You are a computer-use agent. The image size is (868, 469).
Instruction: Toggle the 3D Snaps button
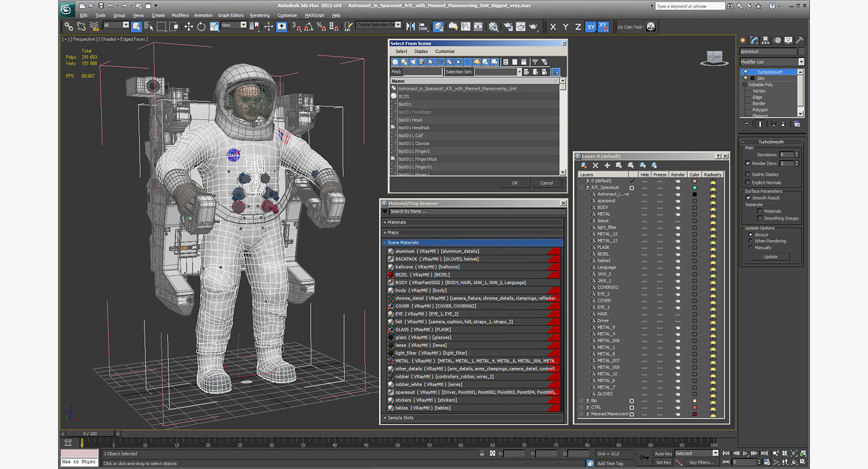pos(297,26)
